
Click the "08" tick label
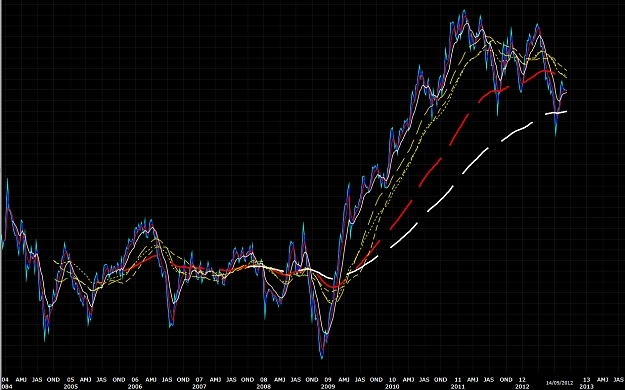(263, 380)
